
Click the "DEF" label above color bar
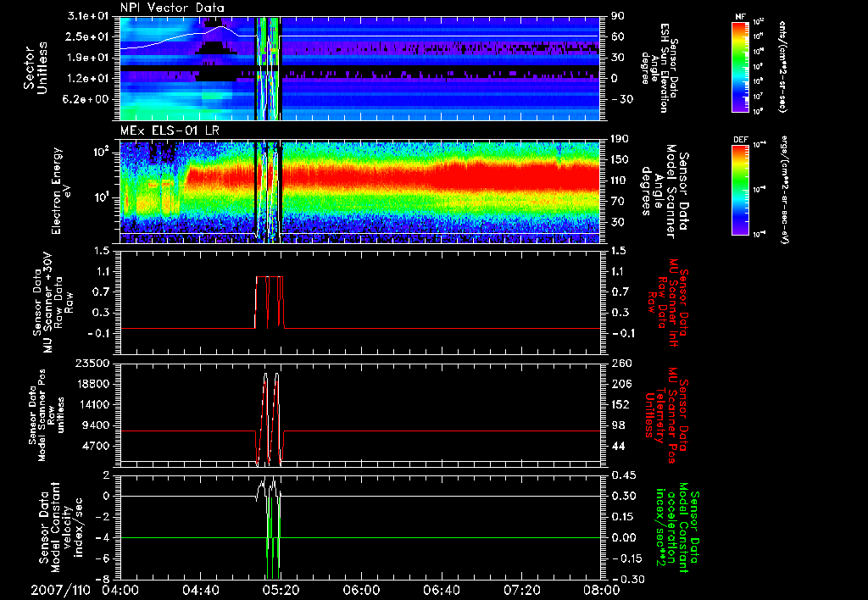point(741,140)
